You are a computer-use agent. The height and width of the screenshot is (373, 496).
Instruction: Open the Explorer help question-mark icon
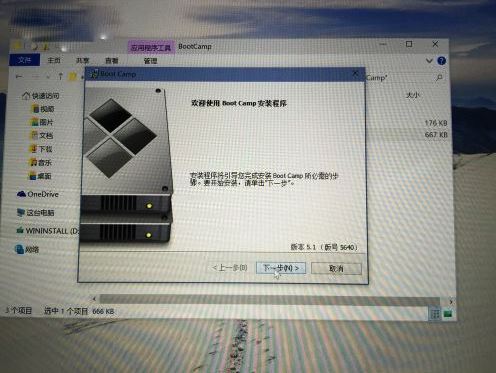[x=442, y=61]
